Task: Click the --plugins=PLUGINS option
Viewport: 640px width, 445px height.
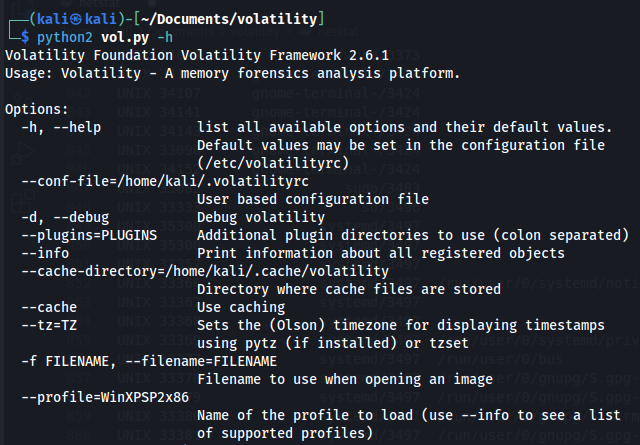Action: 89,235
